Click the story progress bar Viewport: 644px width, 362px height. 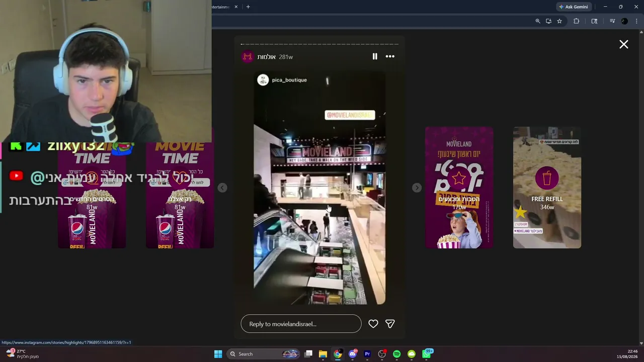click(319, 44)
